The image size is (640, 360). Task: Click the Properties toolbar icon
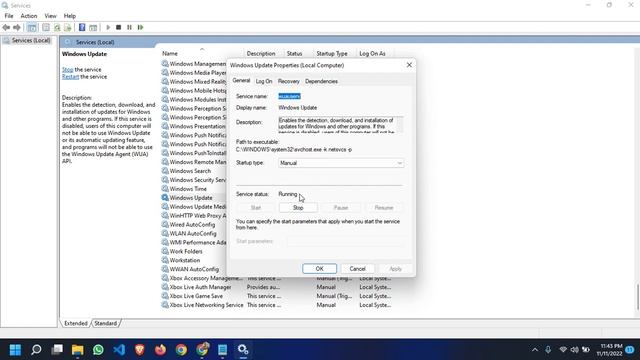(46, 27)
